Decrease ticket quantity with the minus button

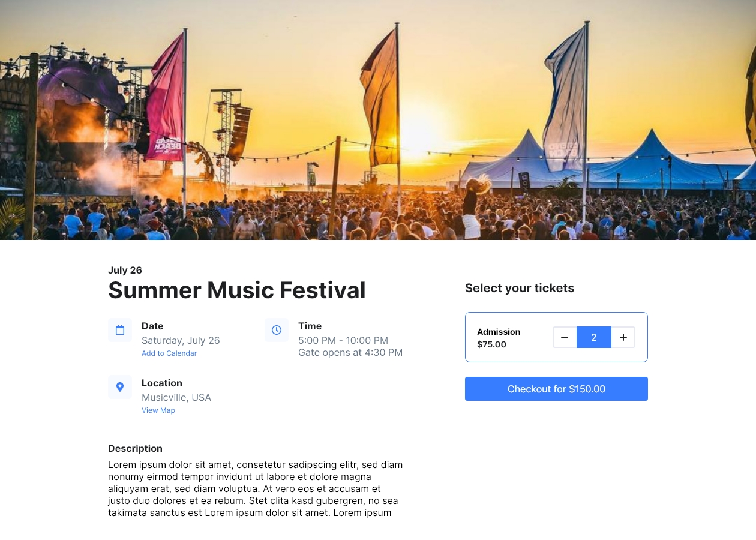[565, 337]
